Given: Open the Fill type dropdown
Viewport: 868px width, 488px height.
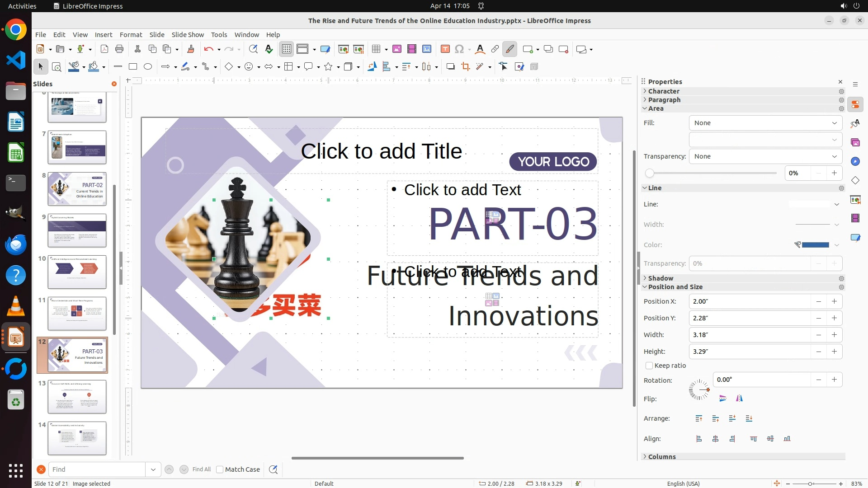Looking at the screenshot, I should coord(765,123).
